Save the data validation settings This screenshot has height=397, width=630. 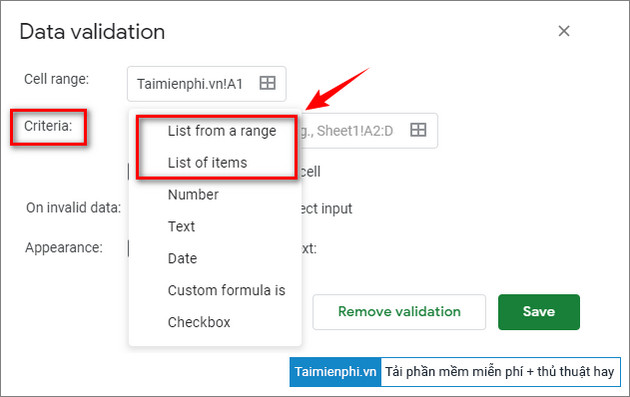click(x=539, y=312)
